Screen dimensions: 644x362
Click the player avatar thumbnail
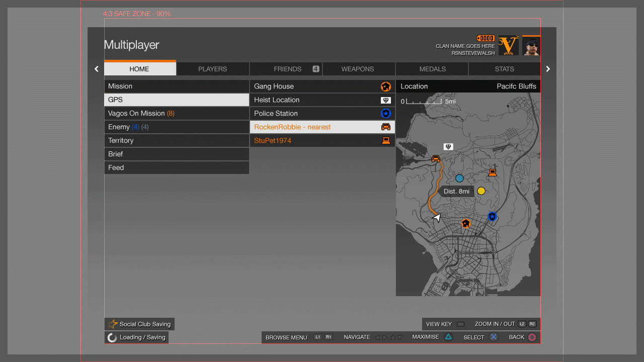coord(531,46)
